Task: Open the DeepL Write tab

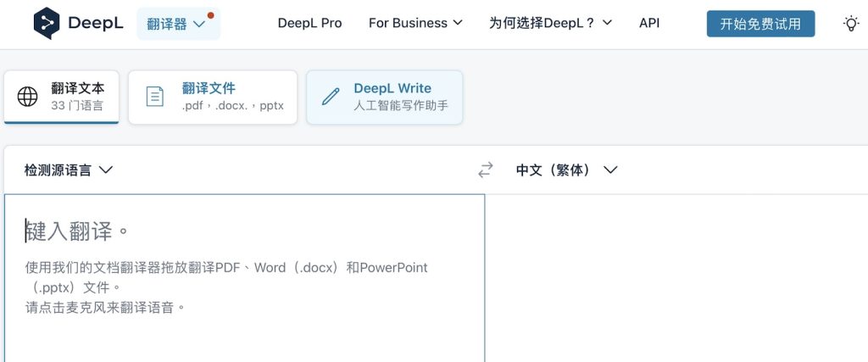Action: click(x=385, y=97)
